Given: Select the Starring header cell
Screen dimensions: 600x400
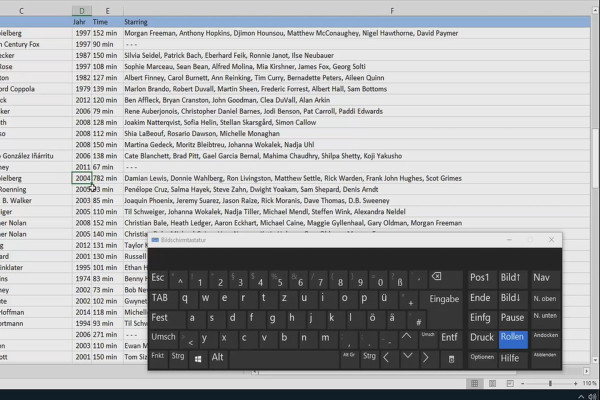Looking at the screenshot, I should point(357,22).
